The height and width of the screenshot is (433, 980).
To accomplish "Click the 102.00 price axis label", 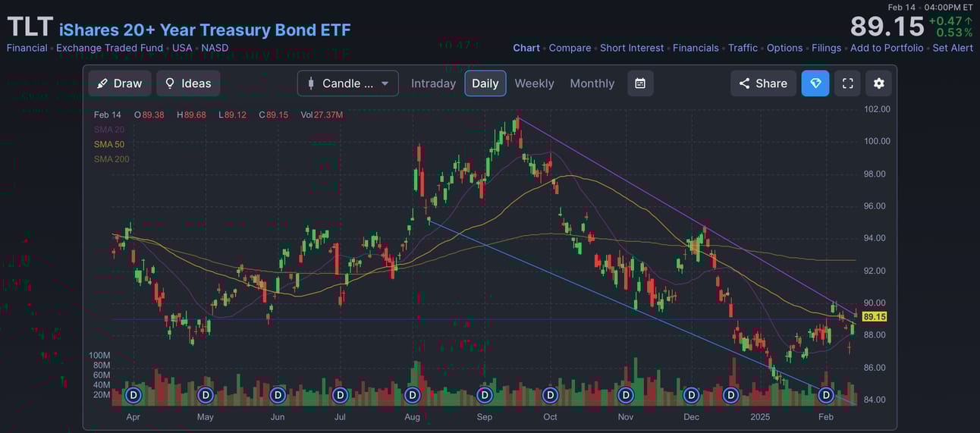I will (877, 109).
